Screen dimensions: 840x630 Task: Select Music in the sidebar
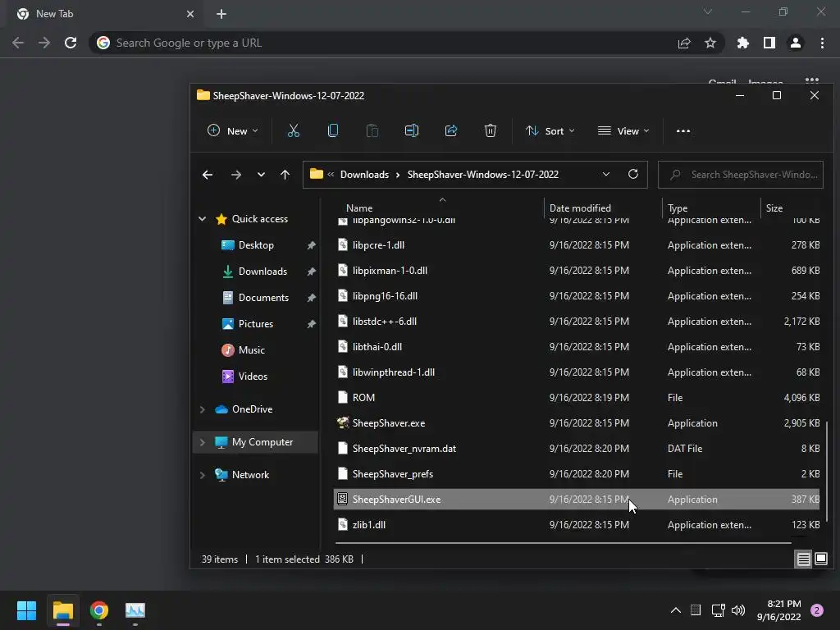(251, 349)
